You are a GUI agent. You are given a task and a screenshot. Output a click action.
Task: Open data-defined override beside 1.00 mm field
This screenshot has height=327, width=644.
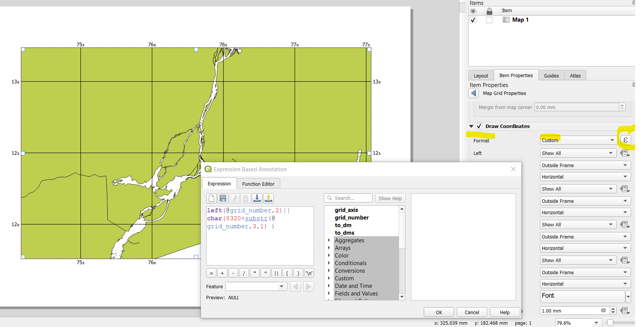coord(625,311)
